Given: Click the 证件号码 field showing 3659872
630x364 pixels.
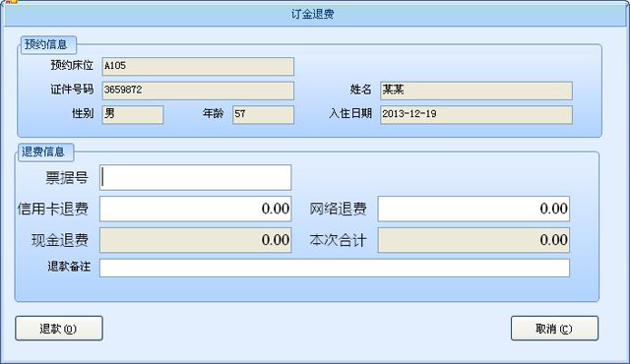Looking at the screenshot, I should (198, 91).
